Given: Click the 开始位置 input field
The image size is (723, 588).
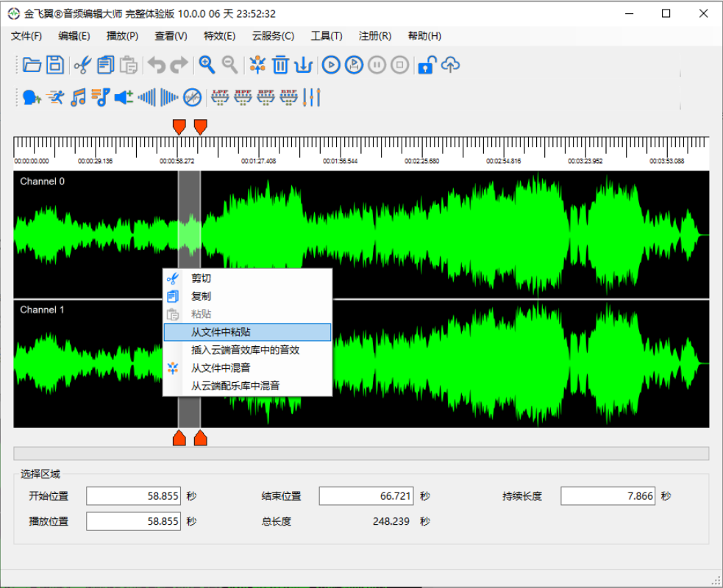Looking at the screenshot, I should pos(133,496).
